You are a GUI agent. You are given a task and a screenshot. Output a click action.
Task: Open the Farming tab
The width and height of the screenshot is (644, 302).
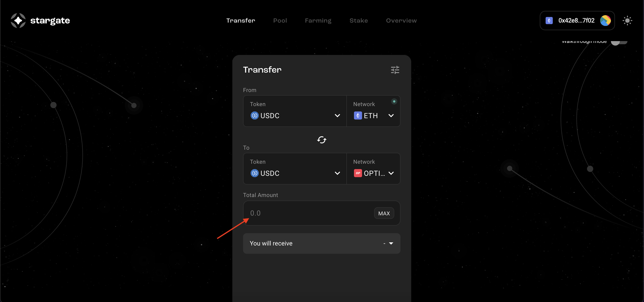[318, 20]
